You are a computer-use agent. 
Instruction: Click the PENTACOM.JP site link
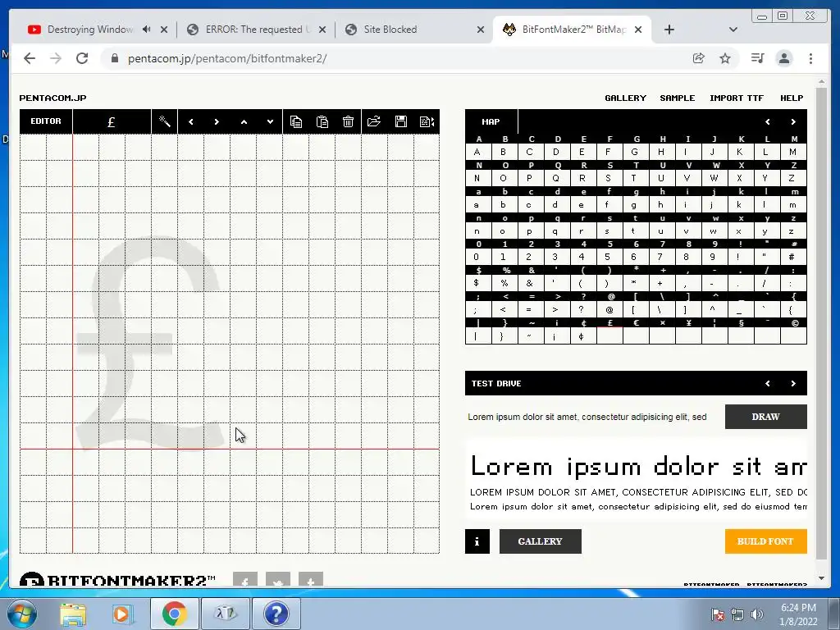(52, 98)
